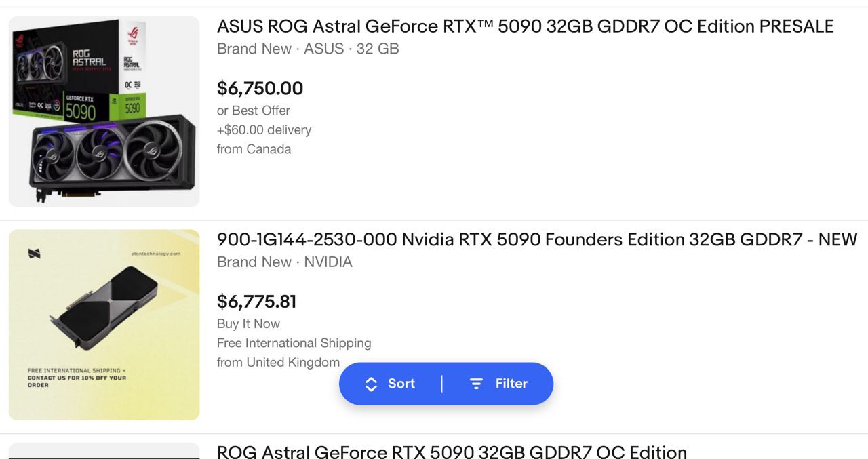The width and height of the screenshot is (868, 459).
Task: Click the 'Brand New · ASUS · 32 GB' subtitle
Action: [x=308, y=49]
